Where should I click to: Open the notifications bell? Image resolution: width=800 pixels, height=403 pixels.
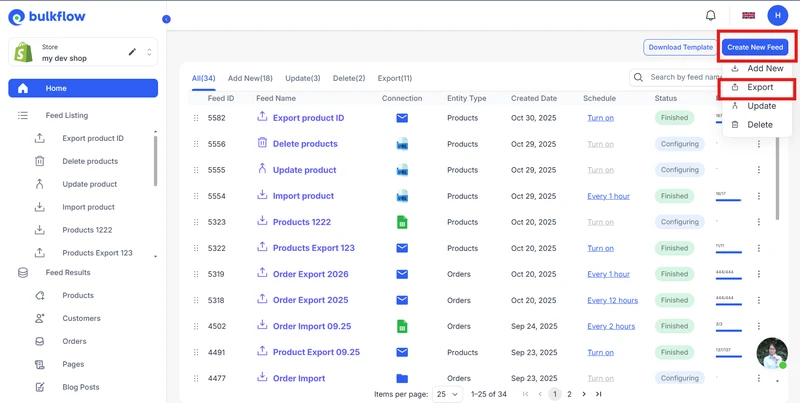point(710,15)
